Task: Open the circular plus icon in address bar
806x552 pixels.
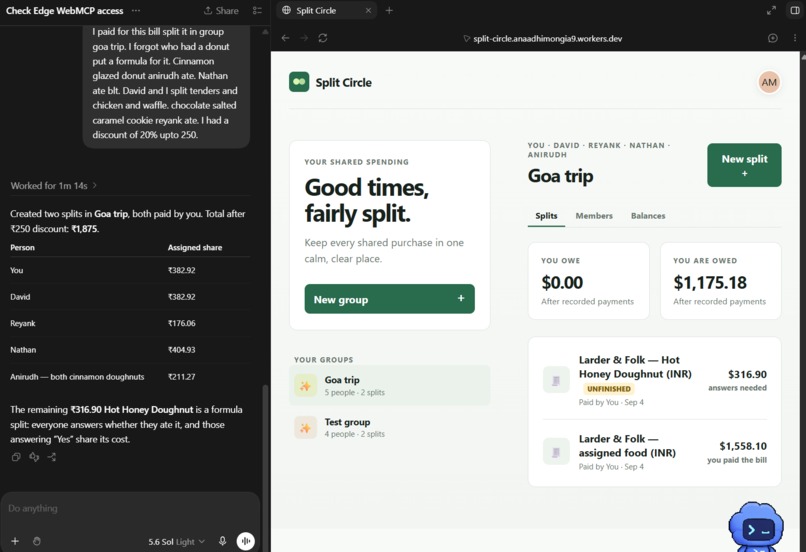Action: (x=773, y=38)
